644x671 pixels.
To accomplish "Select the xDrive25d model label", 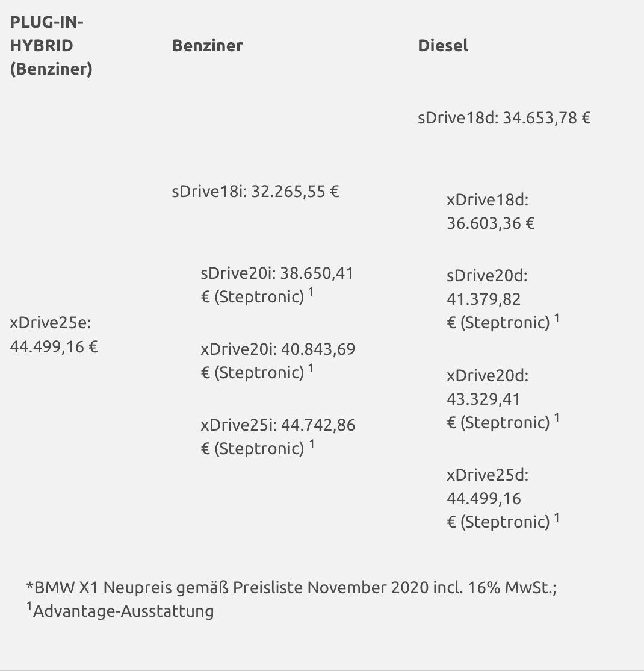I will (487, 476).
